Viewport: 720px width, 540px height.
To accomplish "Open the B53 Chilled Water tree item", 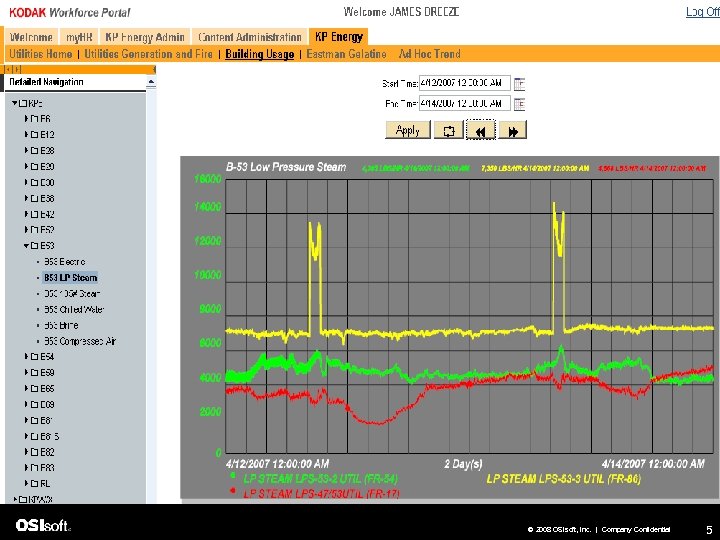I will pyautogui.click(x=74, y=309).
